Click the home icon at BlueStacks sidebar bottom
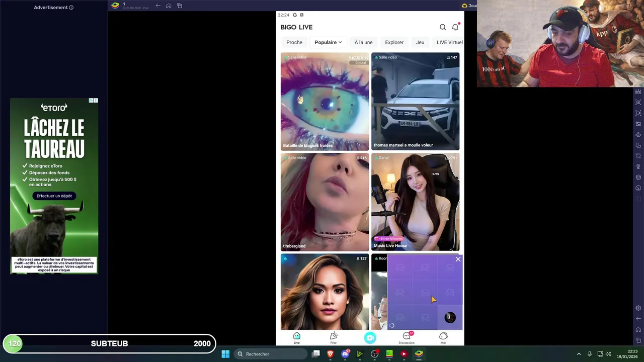The height and width of the screenshot is (362, 644). point(638,330)
